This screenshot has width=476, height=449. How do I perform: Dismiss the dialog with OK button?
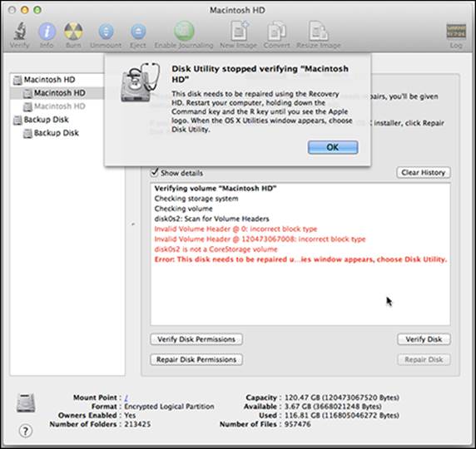point(333,147)
